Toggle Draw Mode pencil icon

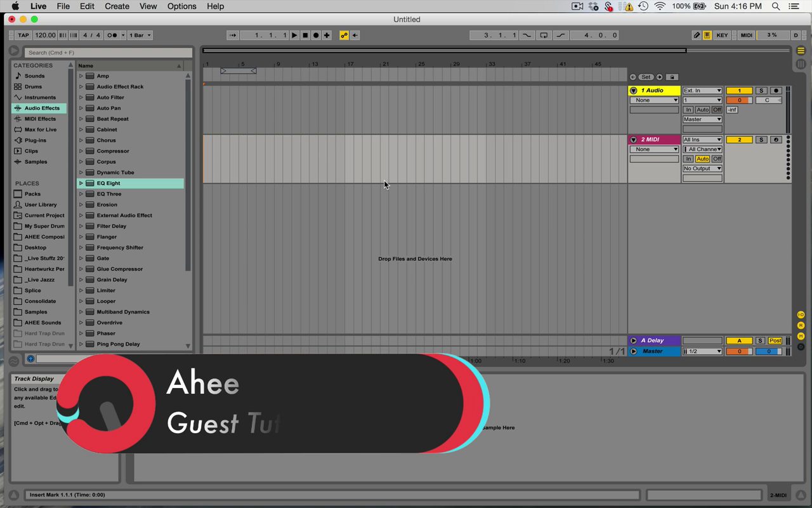coord(697,36)
